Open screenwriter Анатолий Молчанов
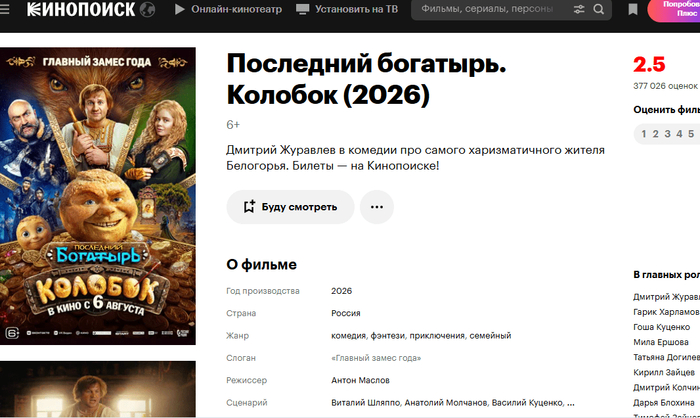The image size is (700, 418). (x=446, y=402)
